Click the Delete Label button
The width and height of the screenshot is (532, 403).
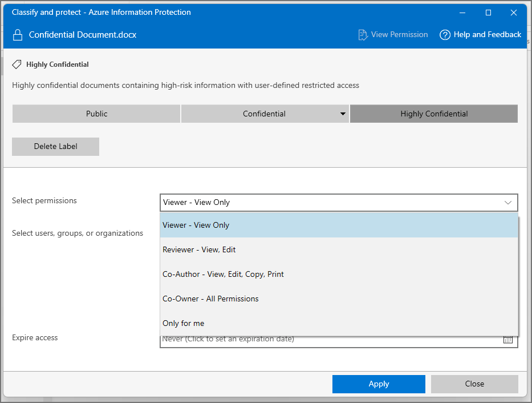(x=56, y=146)
